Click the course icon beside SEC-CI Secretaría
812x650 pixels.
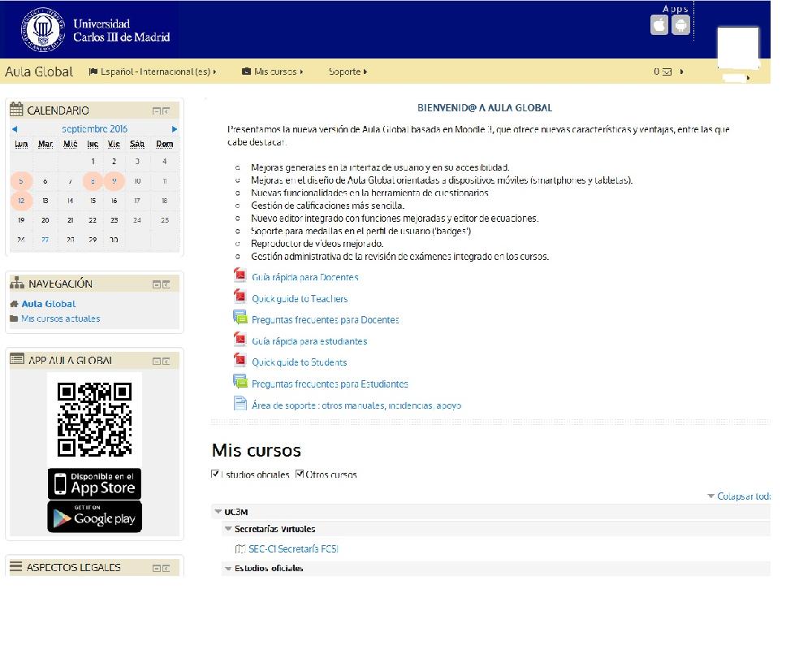click(x=240, y=548)
